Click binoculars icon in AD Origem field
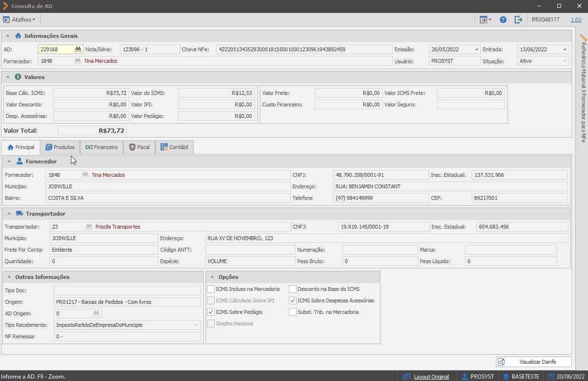 click(96, 313)
